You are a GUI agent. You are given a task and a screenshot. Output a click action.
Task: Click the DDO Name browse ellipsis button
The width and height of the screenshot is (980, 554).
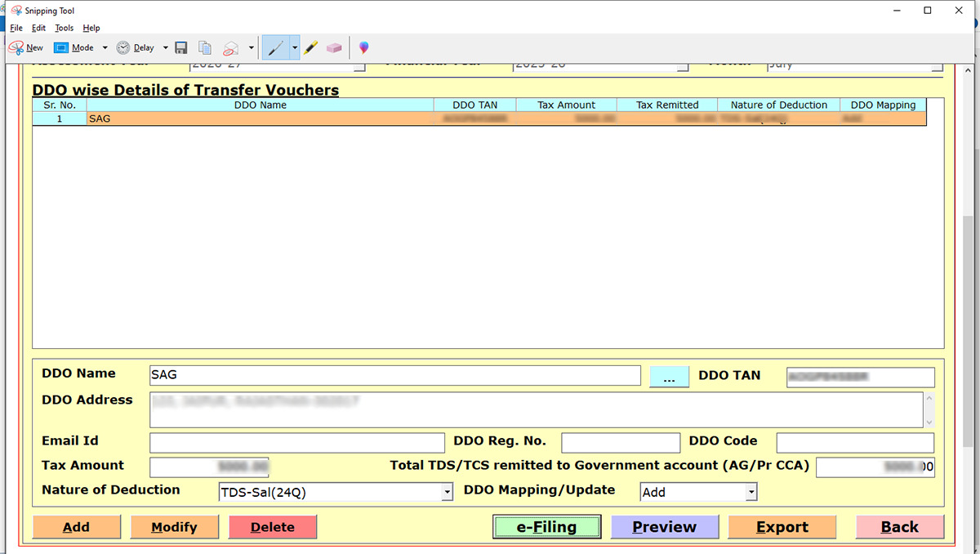670,377
